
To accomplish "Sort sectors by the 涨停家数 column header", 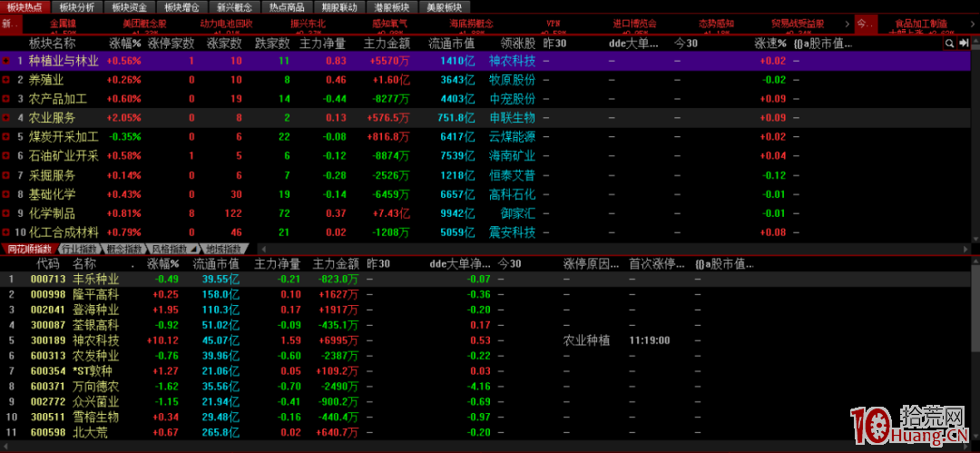I will 171,44.
